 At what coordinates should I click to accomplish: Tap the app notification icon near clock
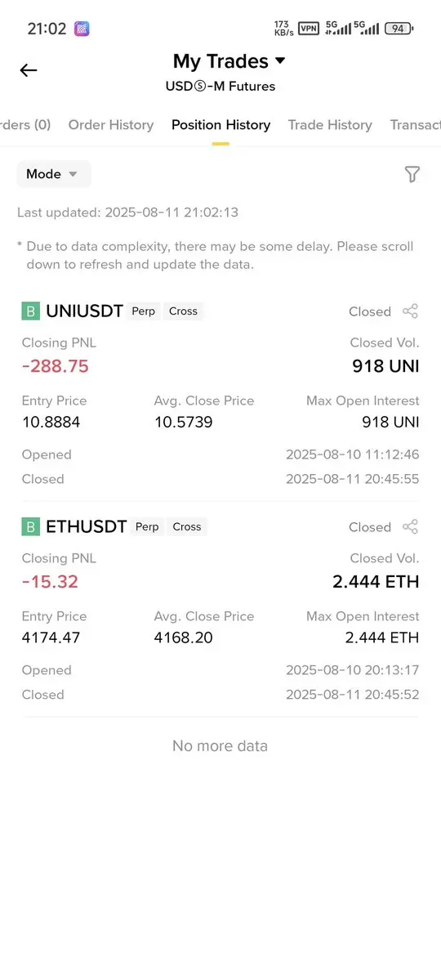[x=82, y=29]
